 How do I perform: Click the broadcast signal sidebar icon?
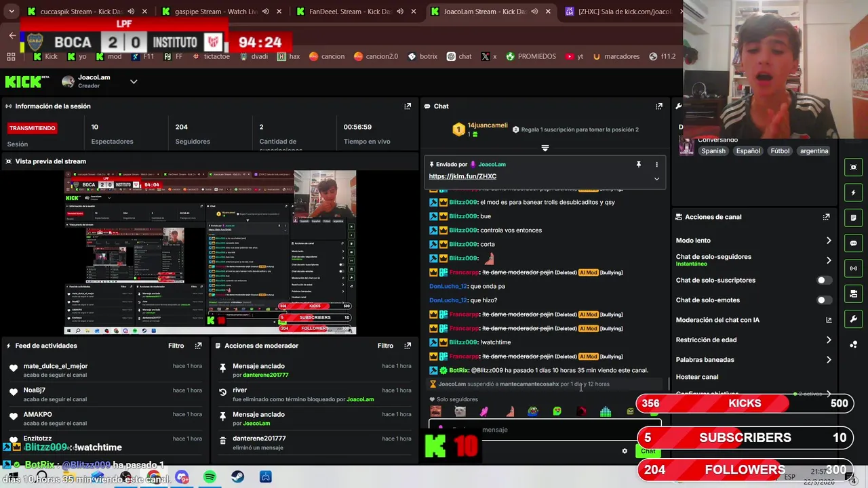click(x=853, y=268)
